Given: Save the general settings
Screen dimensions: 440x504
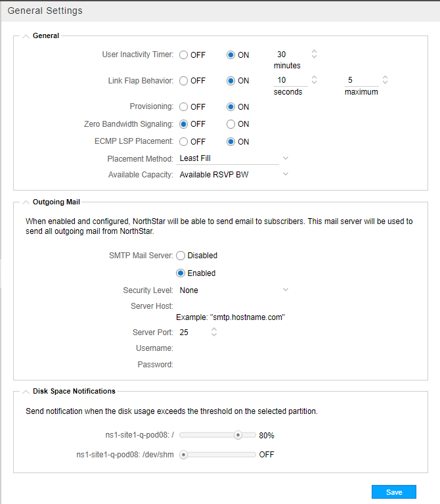Looking at the screenshot, I should 394,492.
